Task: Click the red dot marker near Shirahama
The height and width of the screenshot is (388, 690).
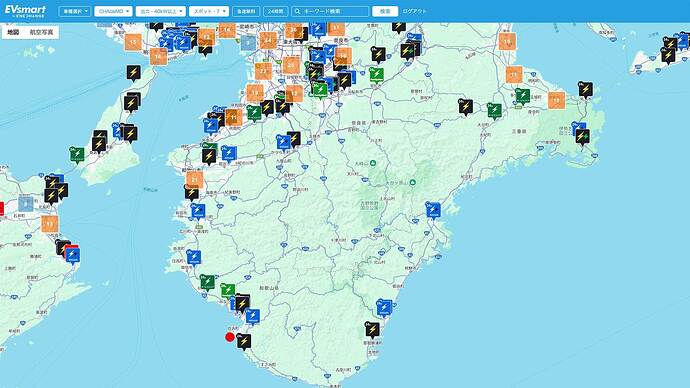Action: (230, 337)
